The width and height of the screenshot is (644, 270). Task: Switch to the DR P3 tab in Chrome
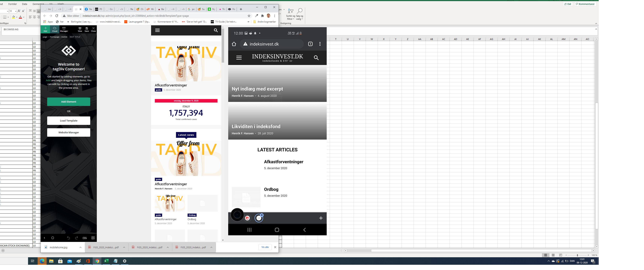coord(99,9)
